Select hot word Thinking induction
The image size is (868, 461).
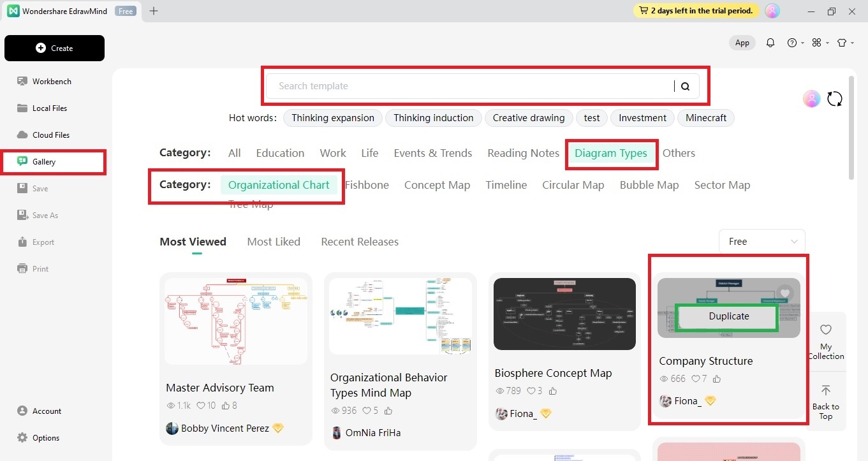(434, 118)
